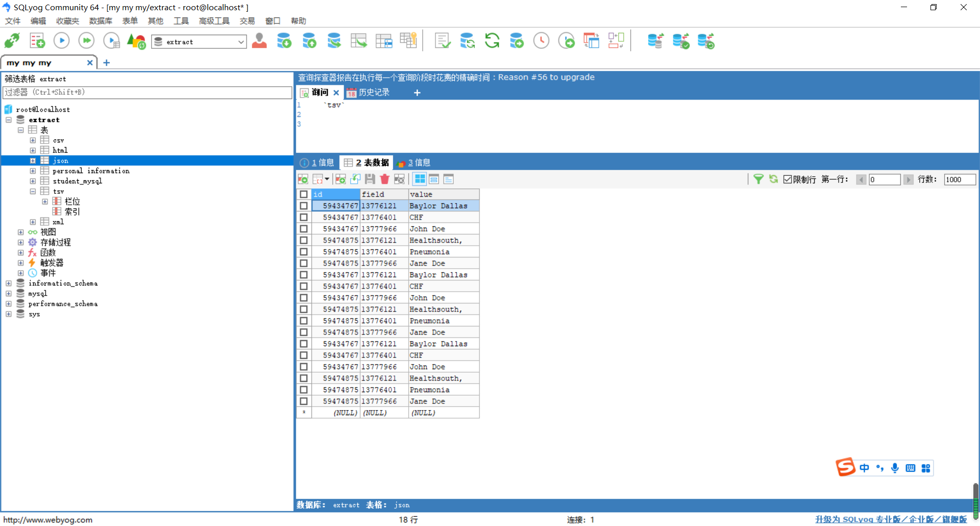Toggle the 限制行 limit rows checkbox
This screenshot has height=526, width=980.
(788, 179)
